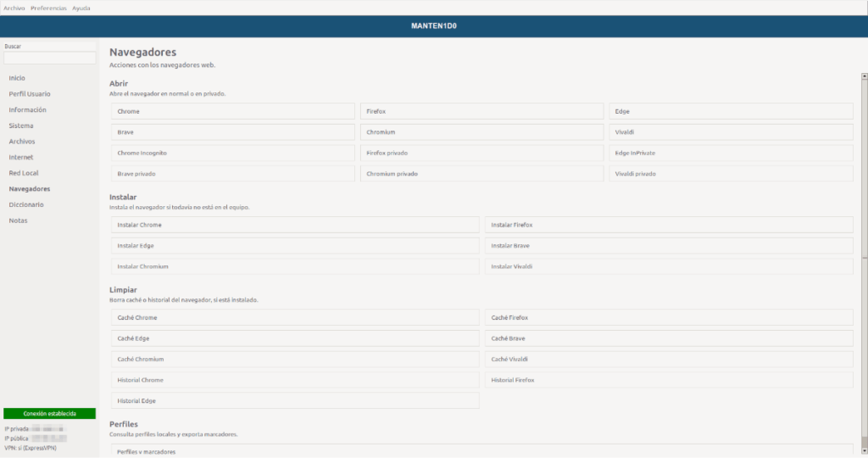Open Vivaldi privado

click(731, 174)
